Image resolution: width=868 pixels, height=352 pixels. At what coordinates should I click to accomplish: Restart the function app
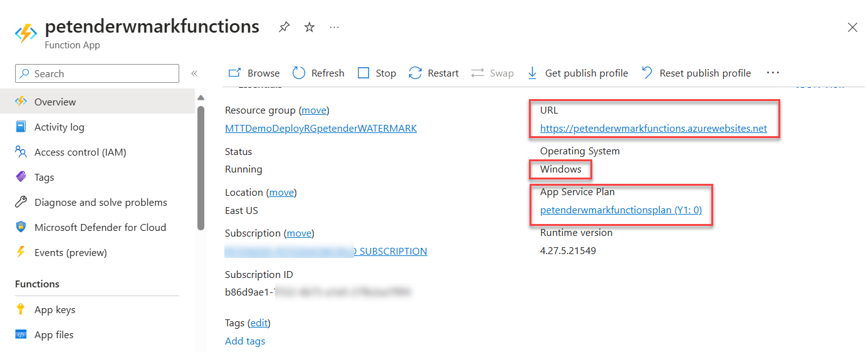coord(434,73)
